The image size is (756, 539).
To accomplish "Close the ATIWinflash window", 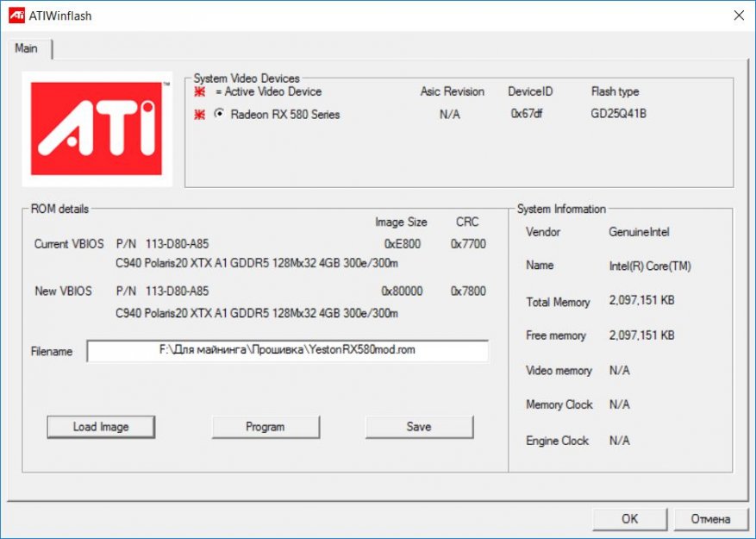I will coord(738,16).
